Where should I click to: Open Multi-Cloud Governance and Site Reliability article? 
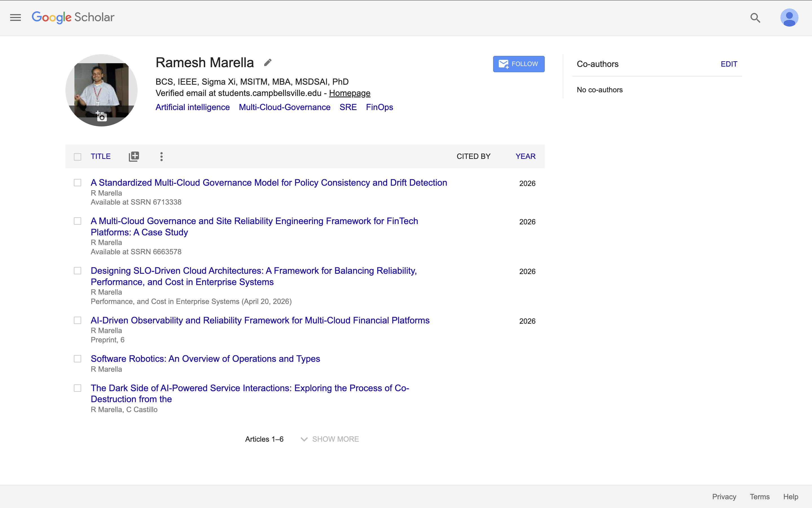pyautogui.click(x=254, y=226)
